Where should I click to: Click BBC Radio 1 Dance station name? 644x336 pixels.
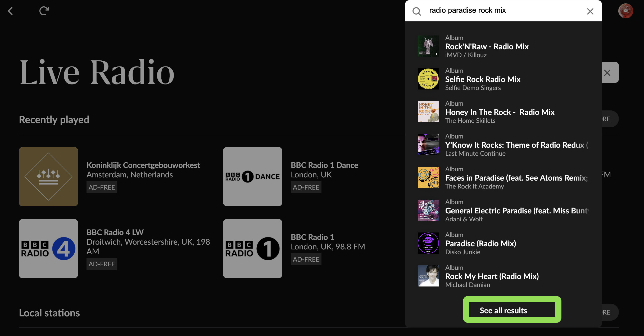[x=324, y=165]
